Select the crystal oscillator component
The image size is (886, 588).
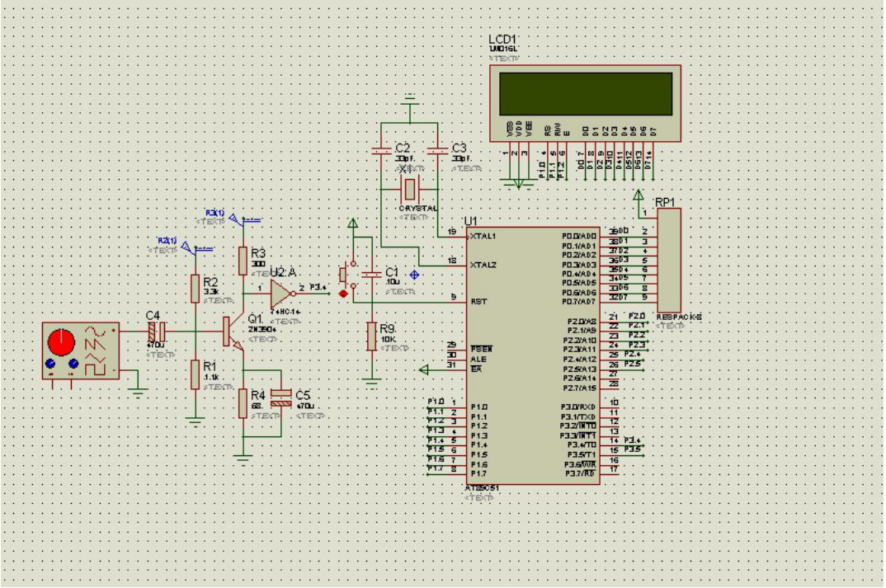pos(410,189)
